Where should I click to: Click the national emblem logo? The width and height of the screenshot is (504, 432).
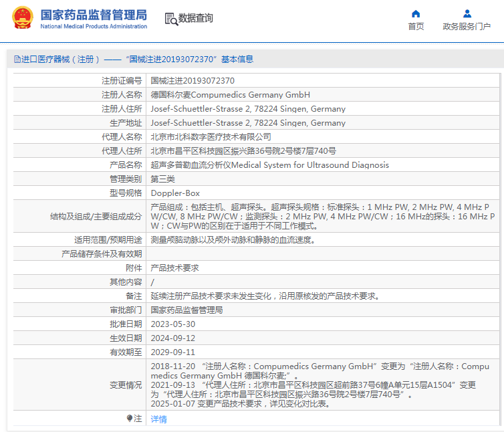coord(23,17)
